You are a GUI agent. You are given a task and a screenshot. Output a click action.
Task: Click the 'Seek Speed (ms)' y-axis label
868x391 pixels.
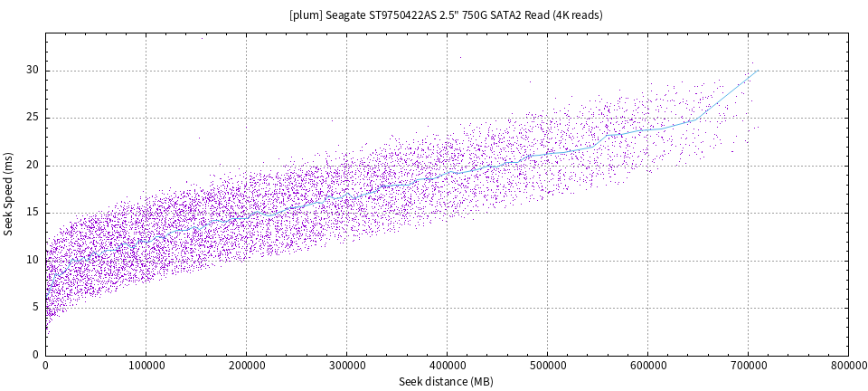tap(9, 194)
